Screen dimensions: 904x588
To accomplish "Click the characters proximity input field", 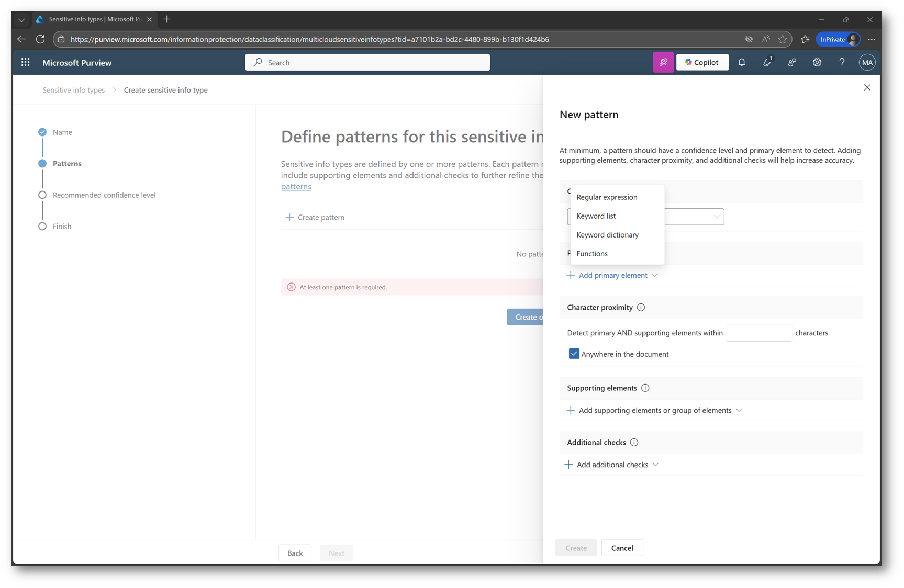I will click(x=758, y=333).
